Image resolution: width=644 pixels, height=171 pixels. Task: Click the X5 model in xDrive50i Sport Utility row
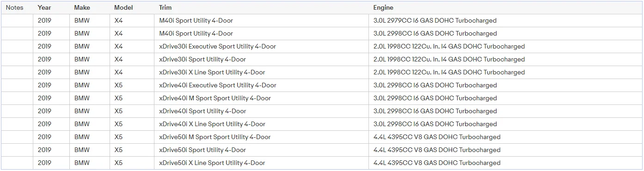pos(132,150)
